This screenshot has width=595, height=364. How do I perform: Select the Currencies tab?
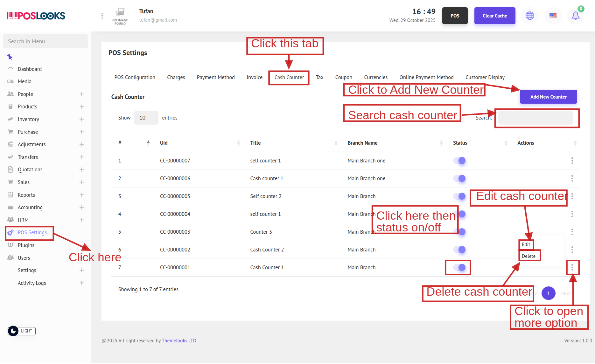pyautogui.click(x=375, y=77)
